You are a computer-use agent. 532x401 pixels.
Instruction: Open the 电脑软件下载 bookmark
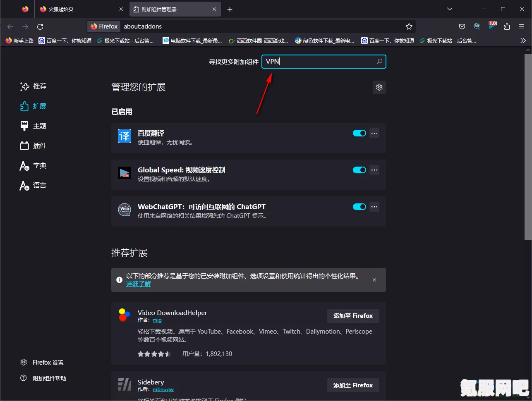point(192,41)
